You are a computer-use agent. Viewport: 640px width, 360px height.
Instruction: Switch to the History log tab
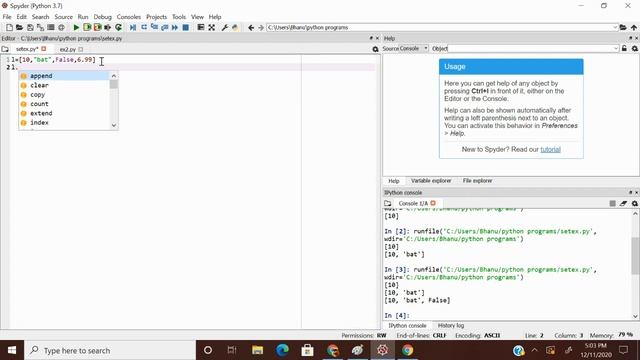[x=451, y=325]
